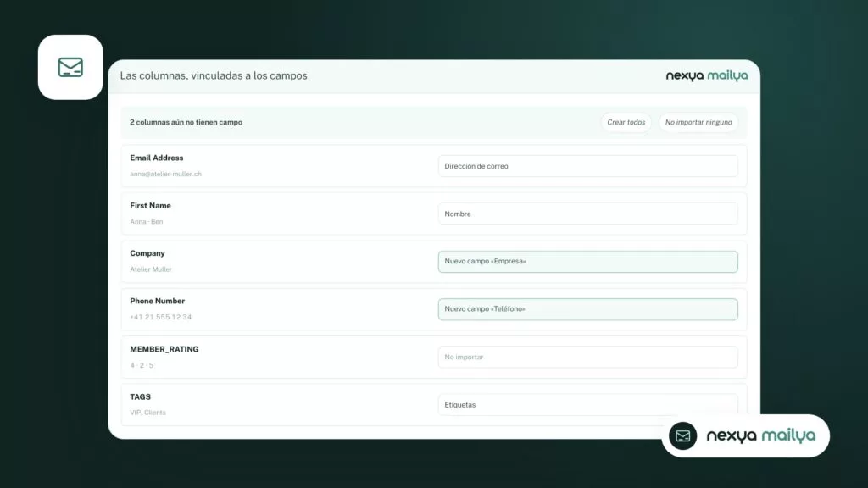This screenshot has height=488, width=868.
Task: Click the nexya mailya badge wordmark
Action: (760, 436)
